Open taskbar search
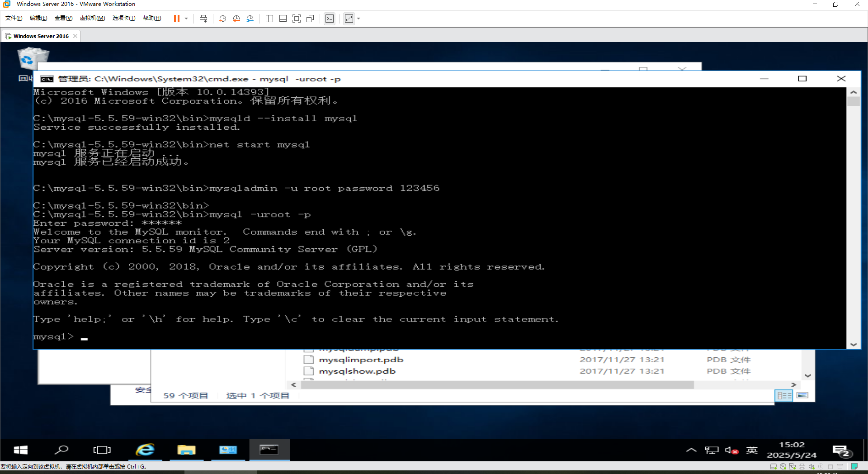868x474 pixels. 61,450
